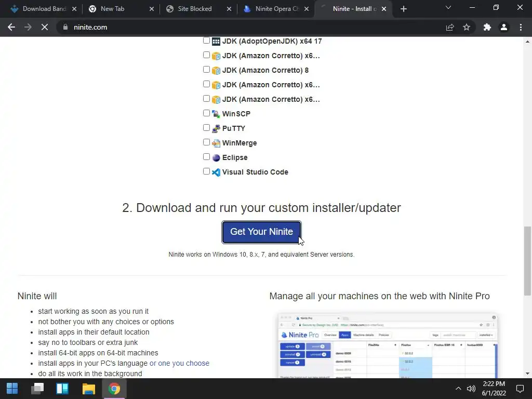Check the JDK (Amazon Corretto) 8 box
532x399 pixels.
[206, 70]
